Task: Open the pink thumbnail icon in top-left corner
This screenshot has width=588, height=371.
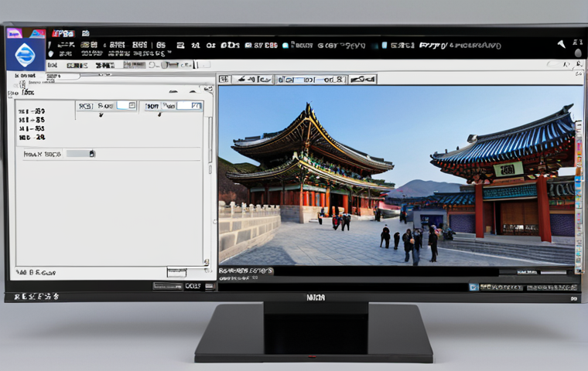Action: (x=14, y=34)
